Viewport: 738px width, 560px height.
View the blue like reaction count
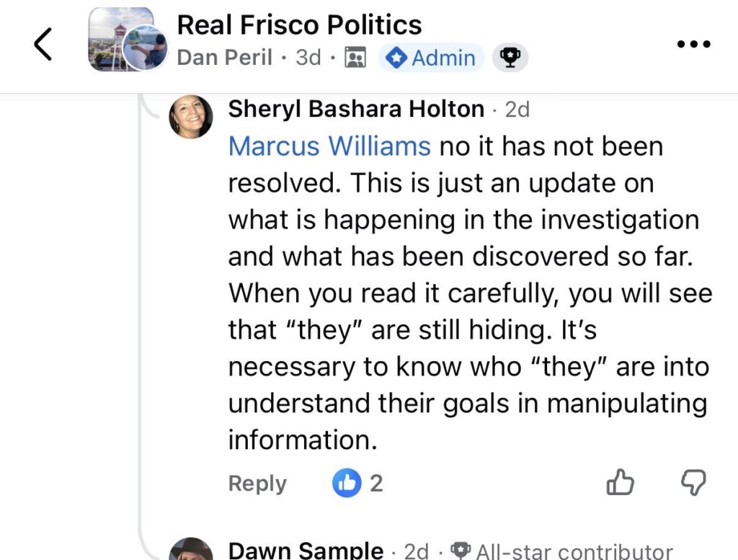(x=358, y=484)
